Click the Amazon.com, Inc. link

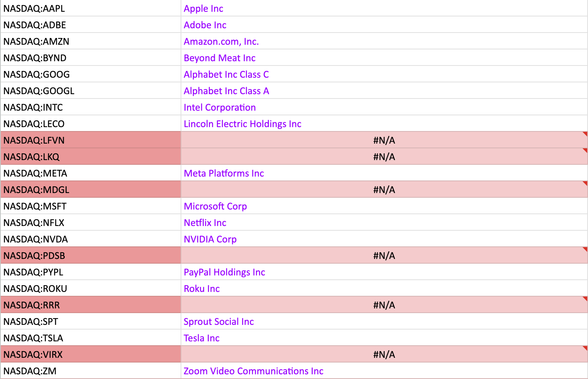coord(221,42)
